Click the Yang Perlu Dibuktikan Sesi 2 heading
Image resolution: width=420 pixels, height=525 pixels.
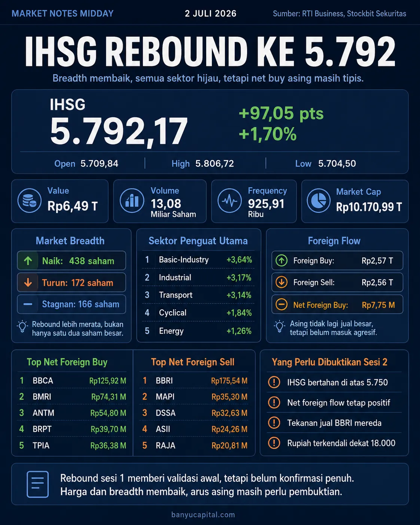(x=329, y=362)
